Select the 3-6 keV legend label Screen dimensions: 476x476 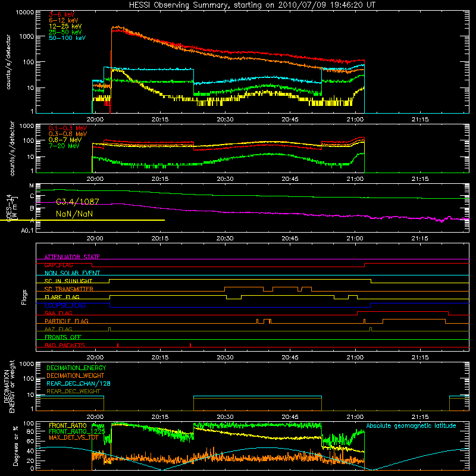62,14
